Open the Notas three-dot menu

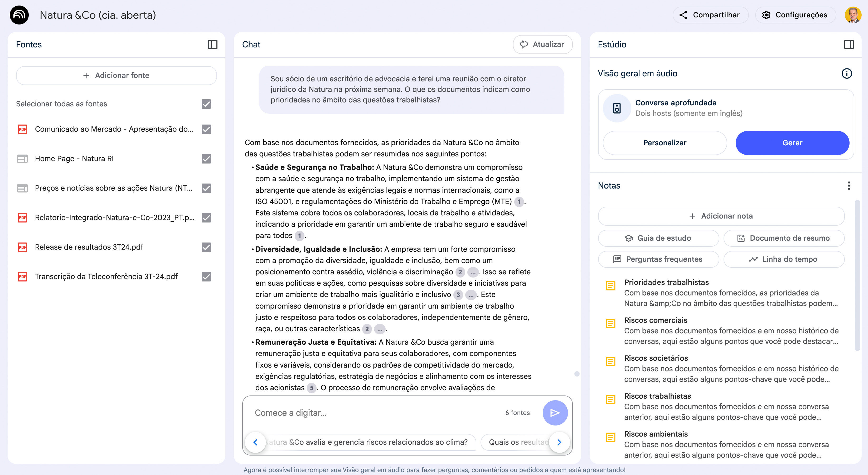pos(848,186)
